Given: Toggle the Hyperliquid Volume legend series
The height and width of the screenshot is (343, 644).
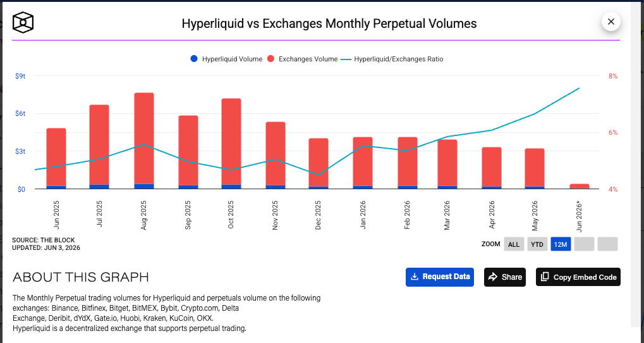Looking at the screenshot, I should [x=226, y=59].
